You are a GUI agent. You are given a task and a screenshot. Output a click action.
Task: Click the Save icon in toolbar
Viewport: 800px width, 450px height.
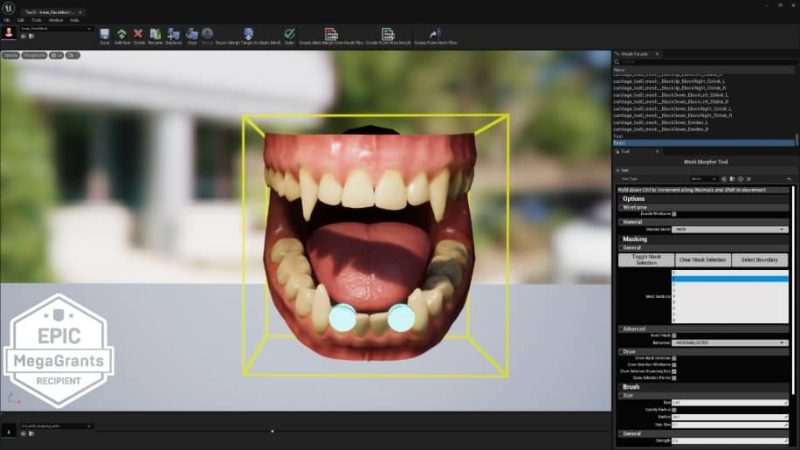click(x=105, y=34)
